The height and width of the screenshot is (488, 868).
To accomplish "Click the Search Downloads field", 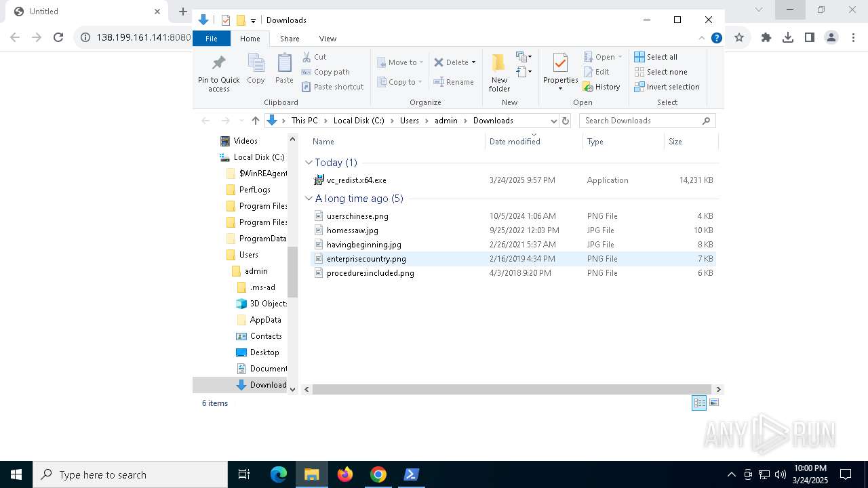I will 647,121.
